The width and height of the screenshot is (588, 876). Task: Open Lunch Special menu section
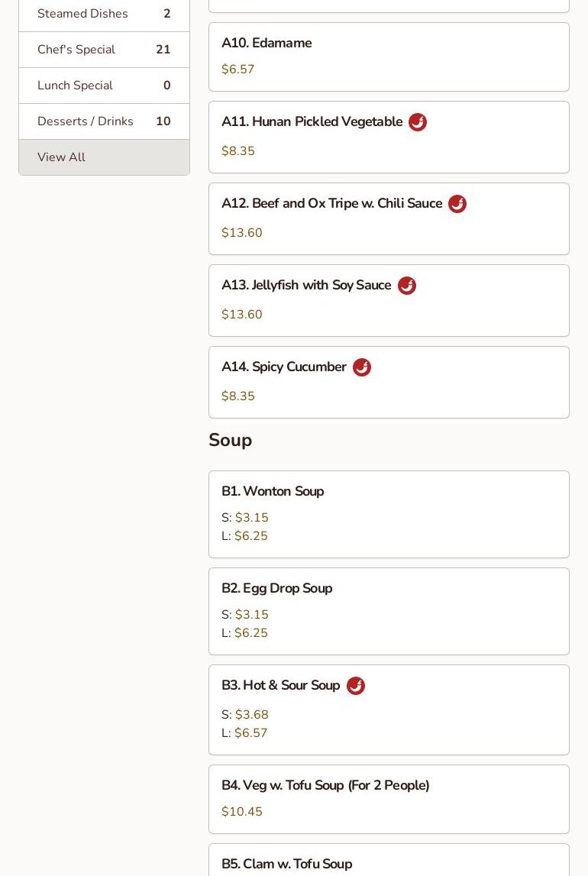point(104,86)
